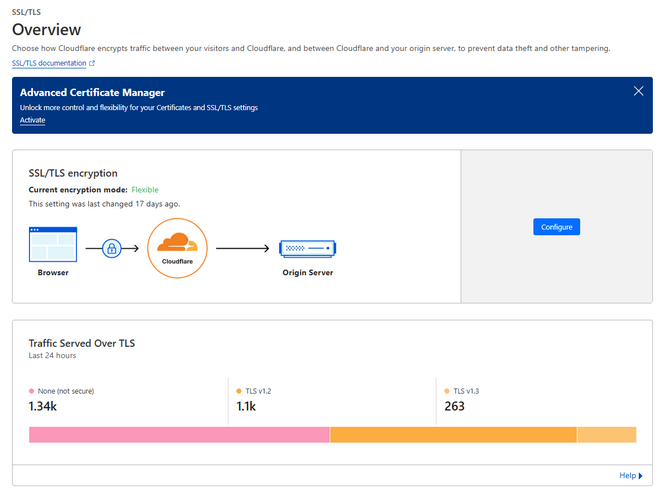Click the light orange TLS v1.3 bar segment
This screenshot has height=493, width=670.
pyautogui.click(x=607, y=434)
